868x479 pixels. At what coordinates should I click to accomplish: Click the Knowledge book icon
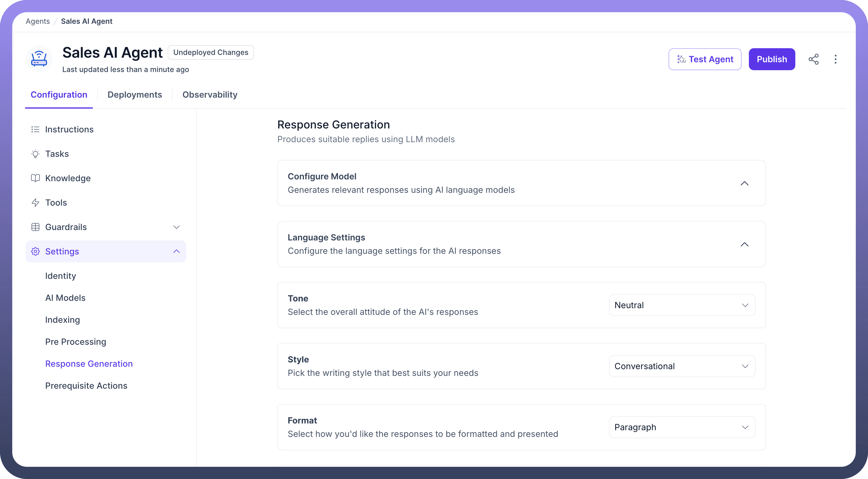click(35, 178)
